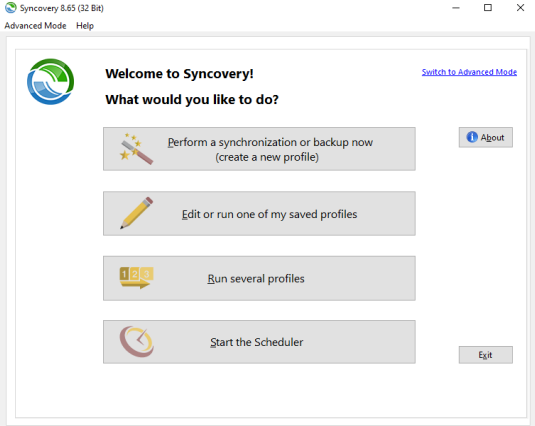Click the magic wand icon for new profile
535x426 pixels.
(136, 149)
